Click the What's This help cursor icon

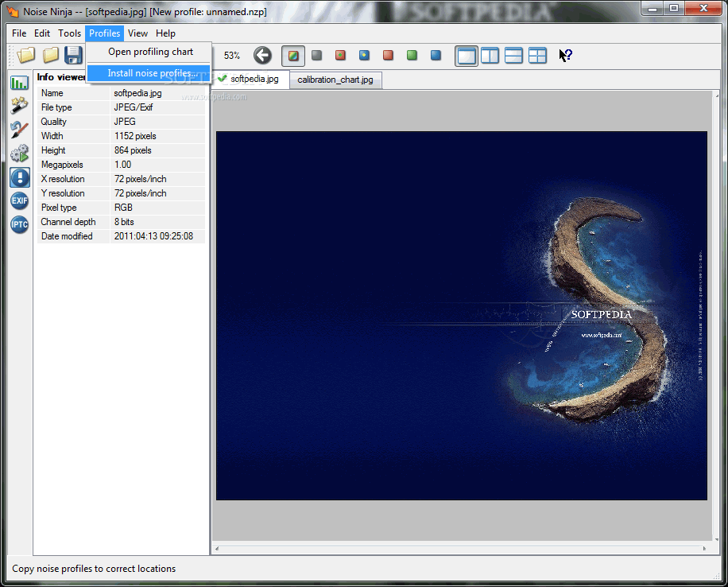click(x=565, y=56)
